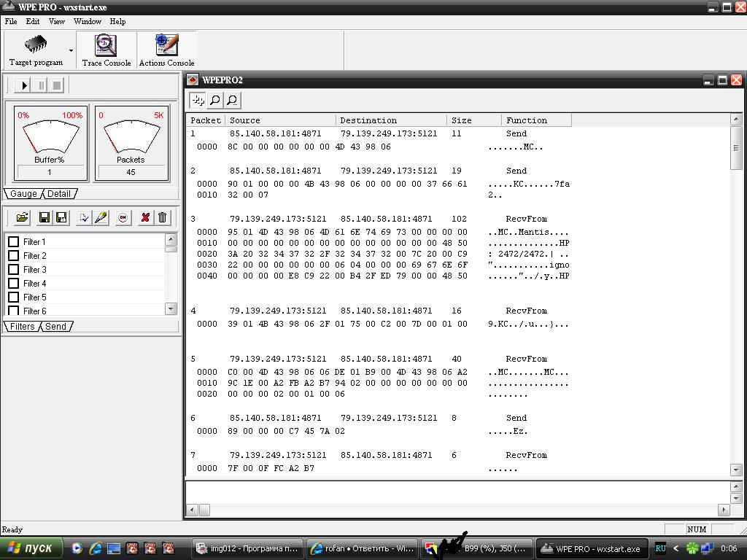Screen dimensions: 747x560
Task: Edit selected filter with pencil icon
Action: click(101, 217)
